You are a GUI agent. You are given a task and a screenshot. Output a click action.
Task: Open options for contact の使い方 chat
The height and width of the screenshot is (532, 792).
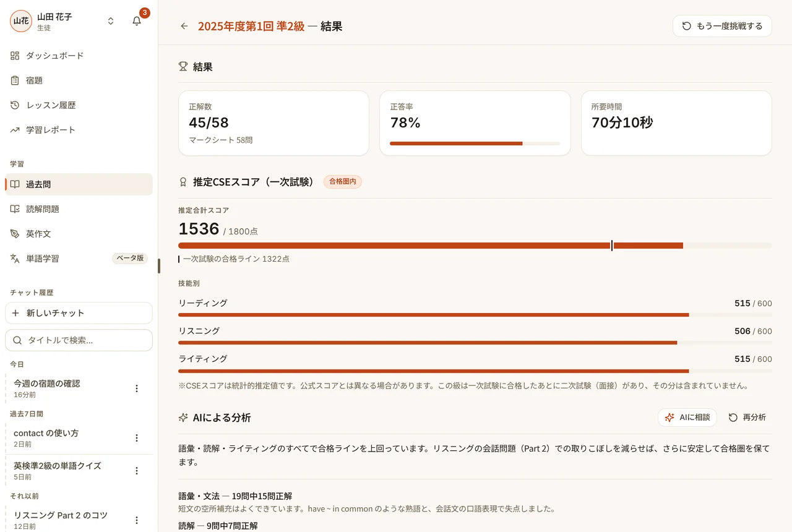[137, 438]
